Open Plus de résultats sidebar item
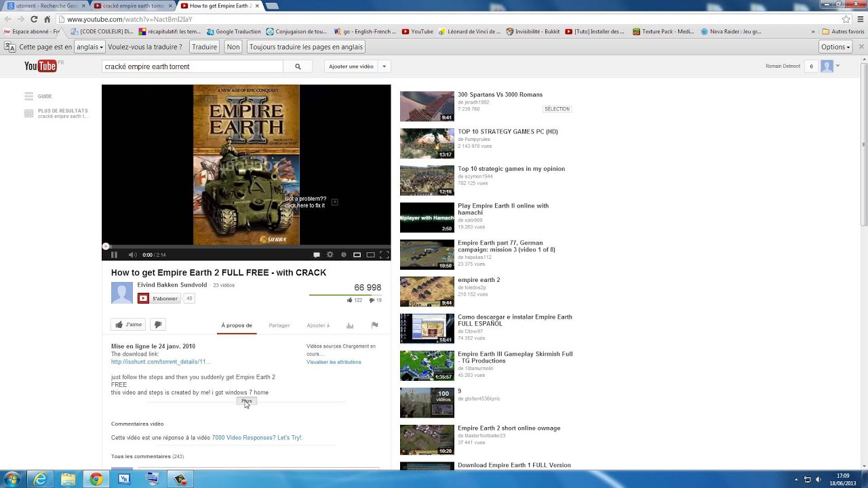The height and width of the screenshot is (488, 868). (x=56, y=113)
